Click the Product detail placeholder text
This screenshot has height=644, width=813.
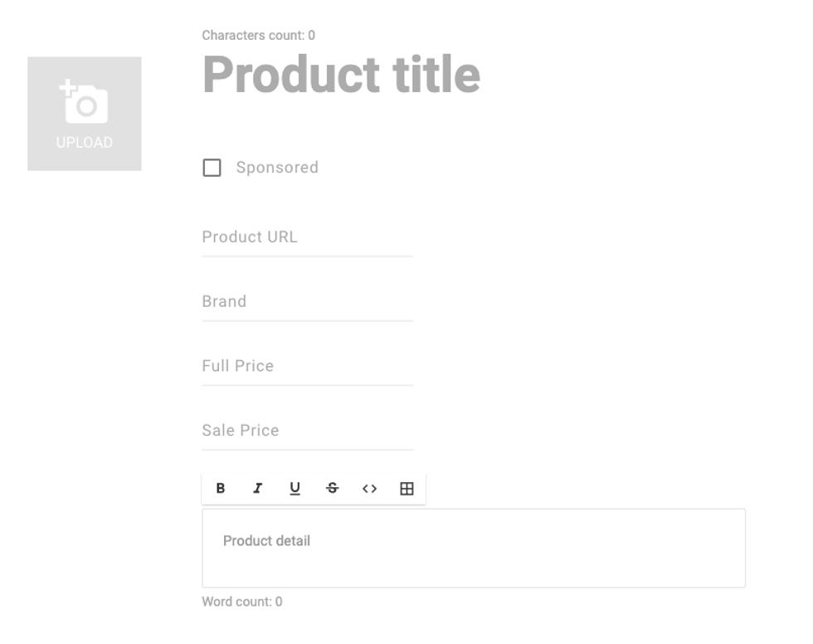[266, 541]
